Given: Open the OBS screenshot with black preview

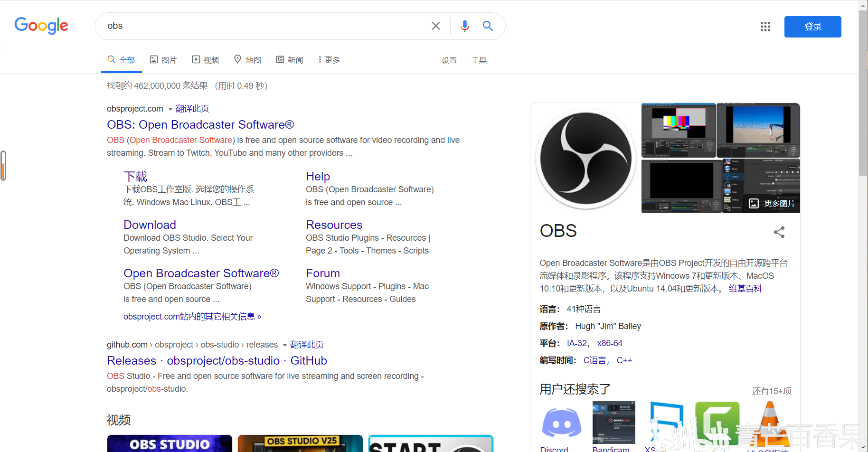Looking at the screenshot, I should coord(681,186).
